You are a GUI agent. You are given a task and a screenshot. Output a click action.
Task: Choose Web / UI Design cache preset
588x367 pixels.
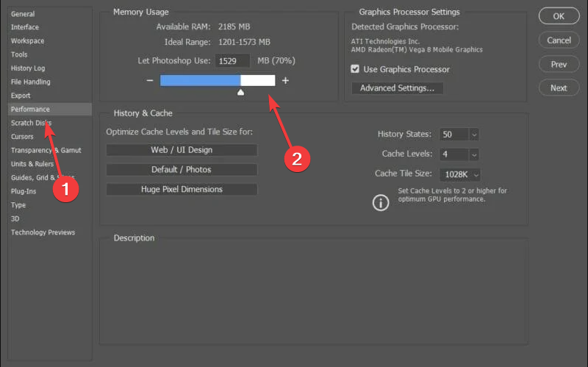tap(182, 150)
